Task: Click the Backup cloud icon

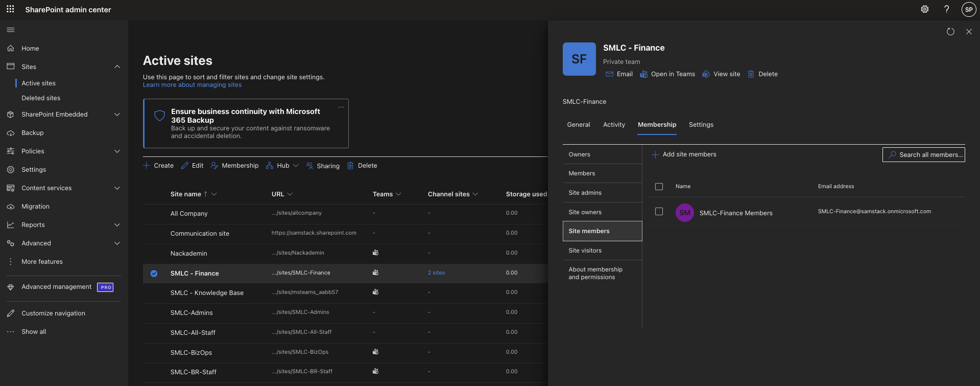Action: pyautogui.click(x=10, y=133)
